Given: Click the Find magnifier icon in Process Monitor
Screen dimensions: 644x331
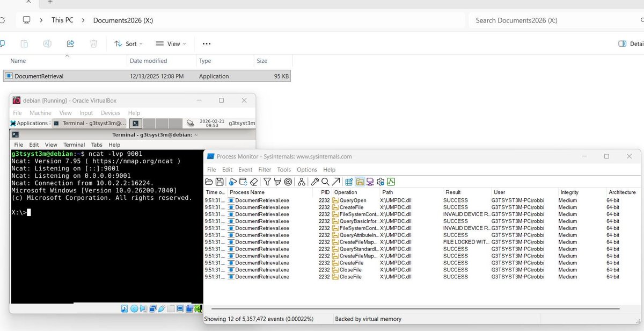Looking at the screenshot, I should pyautogui.click(x=325, y=182).
